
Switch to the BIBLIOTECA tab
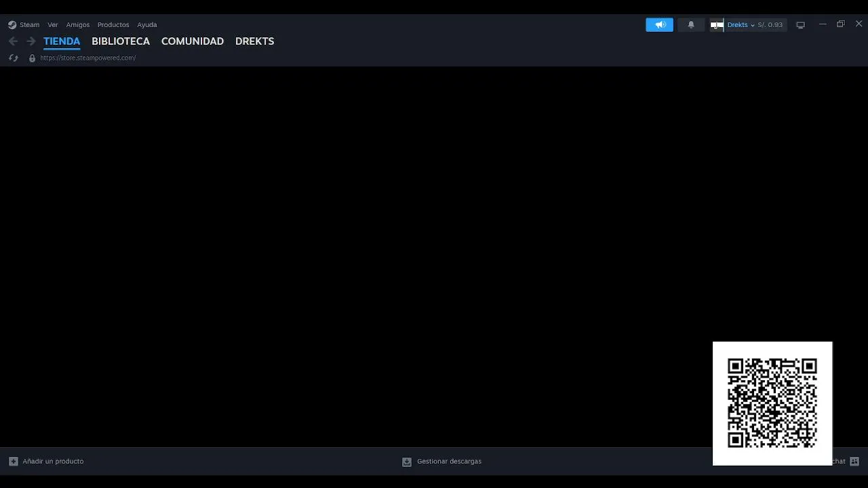121,41
